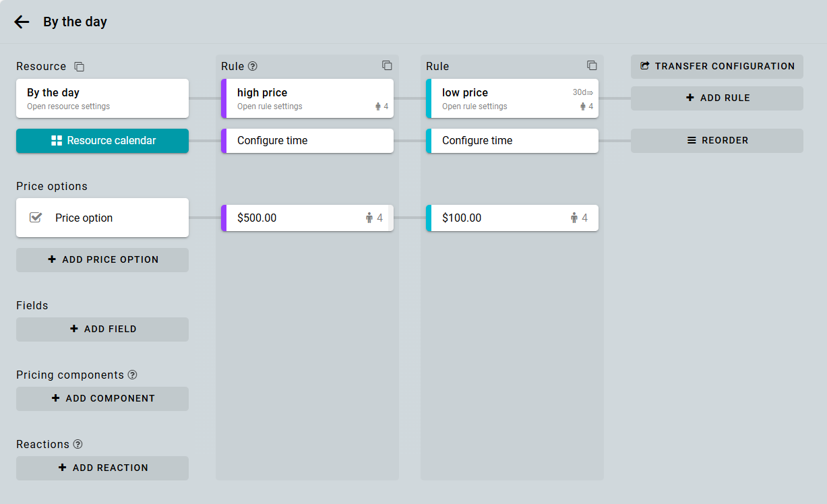Click help icon next to Pricing components
The height and width of the screenshot is (504, 827).
click(132, 375)
